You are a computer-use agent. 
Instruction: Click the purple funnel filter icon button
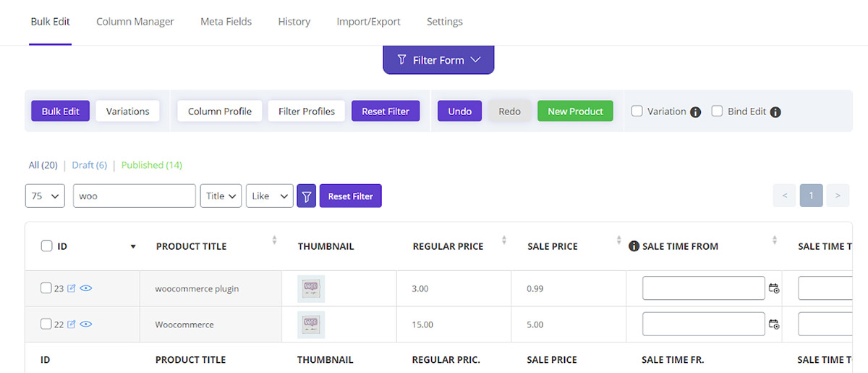coord(306,196)
